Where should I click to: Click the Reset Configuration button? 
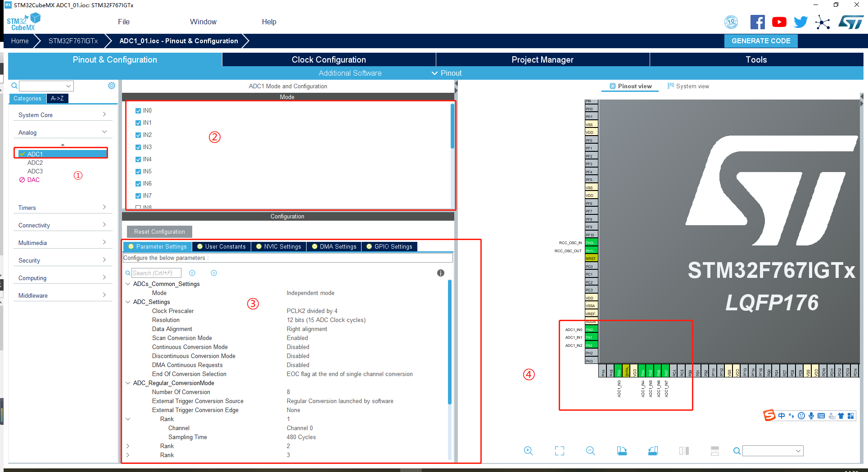pos(159,231)
